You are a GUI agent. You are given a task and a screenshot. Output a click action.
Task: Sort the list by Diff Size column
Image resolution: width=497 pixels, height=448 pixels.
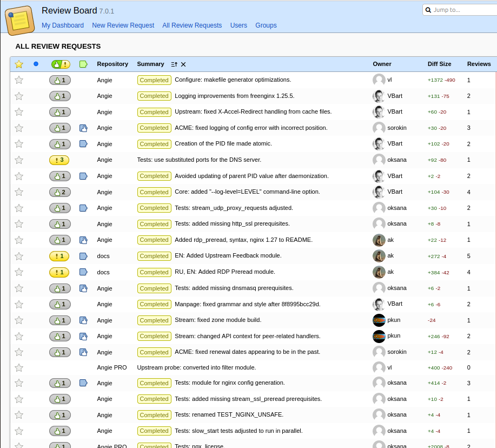[439, 64]
